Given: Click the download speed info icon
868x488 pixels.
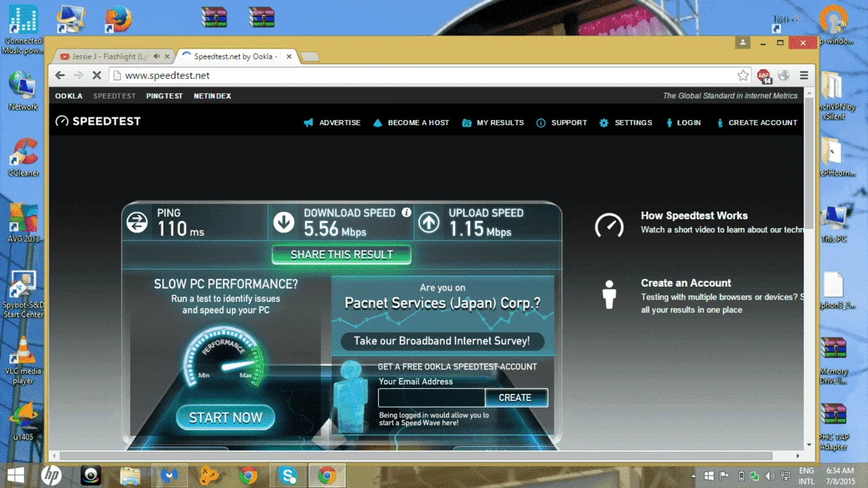Looking at the screenshot, I should (406, 212).
